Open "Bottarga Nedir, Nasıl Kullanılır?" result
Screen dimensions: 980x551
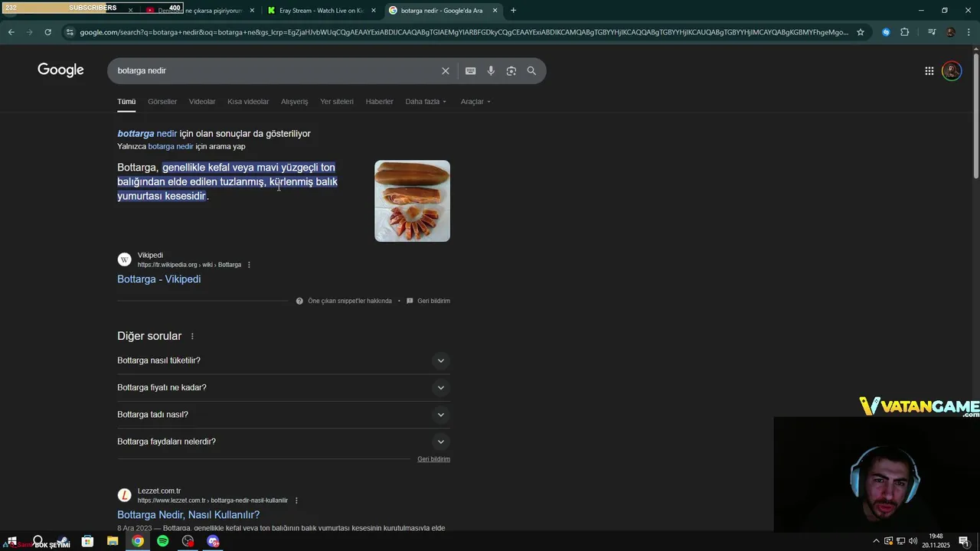pos(188,515)
